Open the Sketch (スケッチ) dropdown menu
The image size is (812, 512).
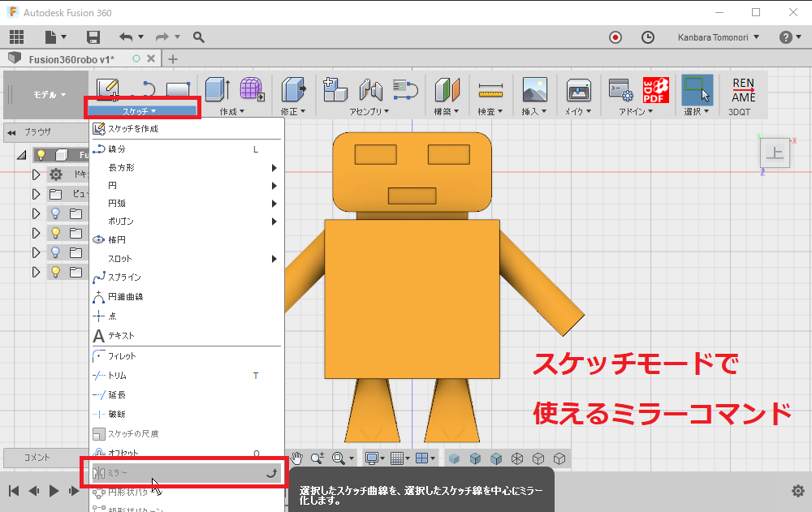tap(142, 111)
